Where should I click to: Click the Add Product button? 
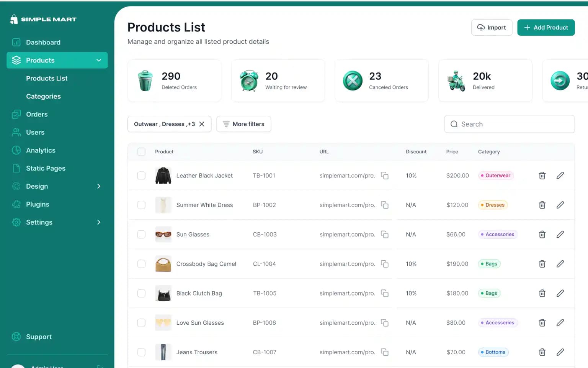coord(546,28)
